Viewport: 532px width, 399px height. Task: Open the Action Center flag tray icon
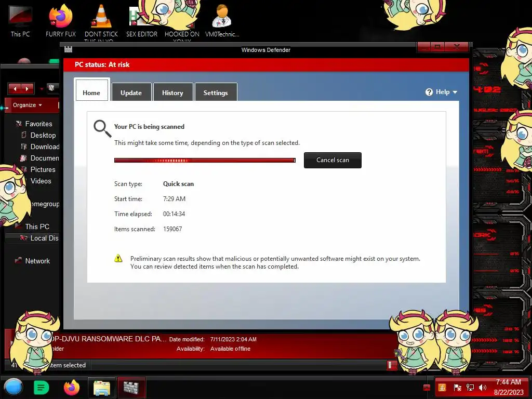457,388
